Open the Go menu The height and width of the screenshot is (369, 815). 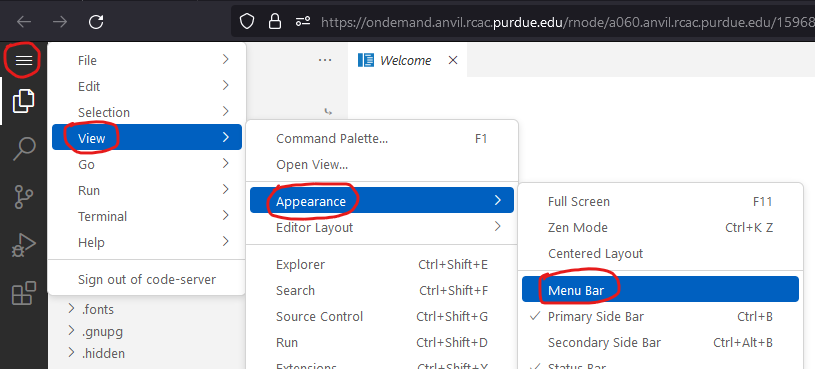[x=147, y=164]
